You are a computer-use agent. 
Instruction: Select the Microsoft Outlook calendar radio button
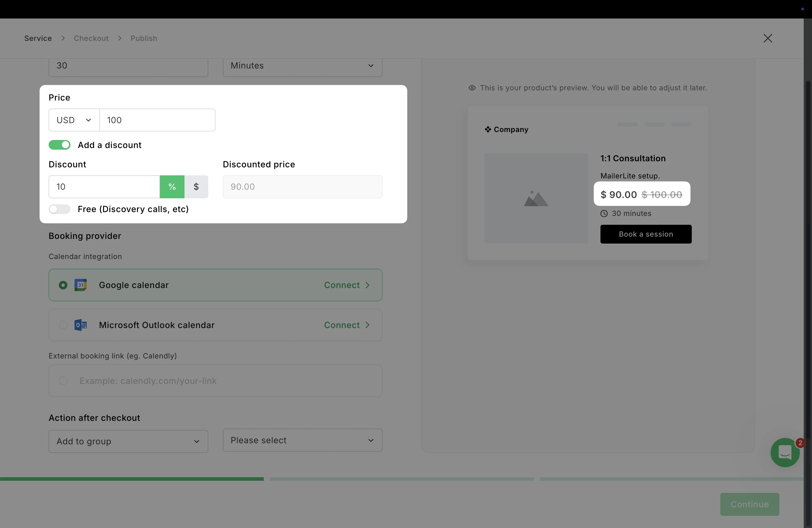click(x=63, y=325)
